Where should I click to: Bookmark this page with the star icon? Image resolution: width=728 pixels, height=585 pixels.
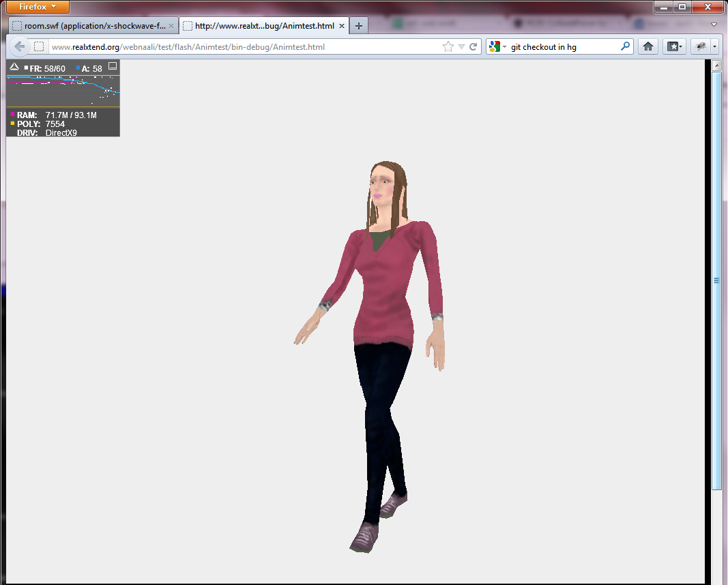coord(448,47)
